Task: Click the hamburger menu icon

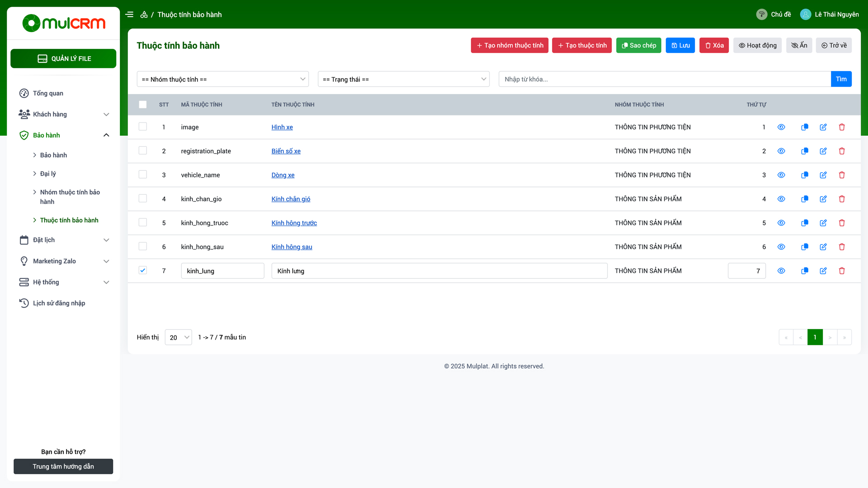Action: point(129,14)
